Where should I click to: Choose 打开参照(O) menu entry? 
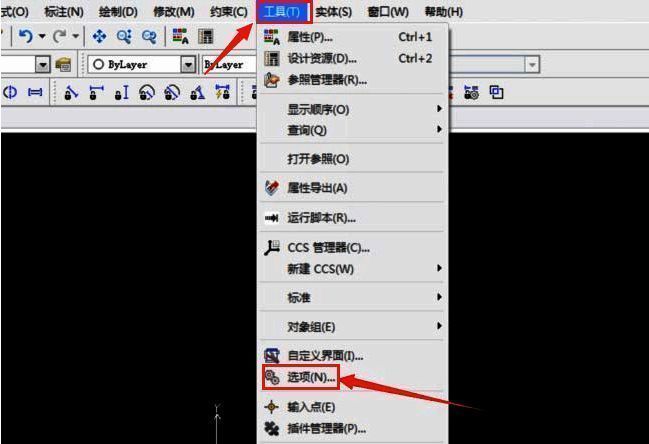coord(353,159)
